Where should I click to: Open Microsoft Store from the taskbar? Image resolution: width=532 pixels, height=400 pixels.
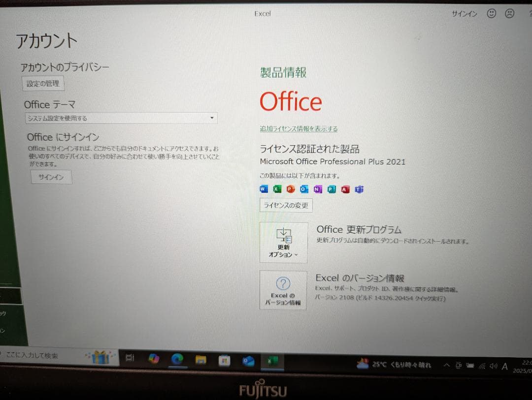coord(224,360)
